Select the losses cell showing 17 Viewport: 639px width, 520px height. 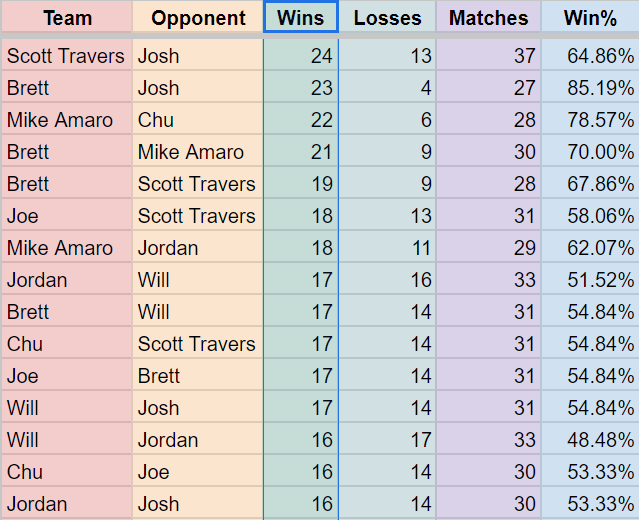pyautogui.click(x=387, y=439)
